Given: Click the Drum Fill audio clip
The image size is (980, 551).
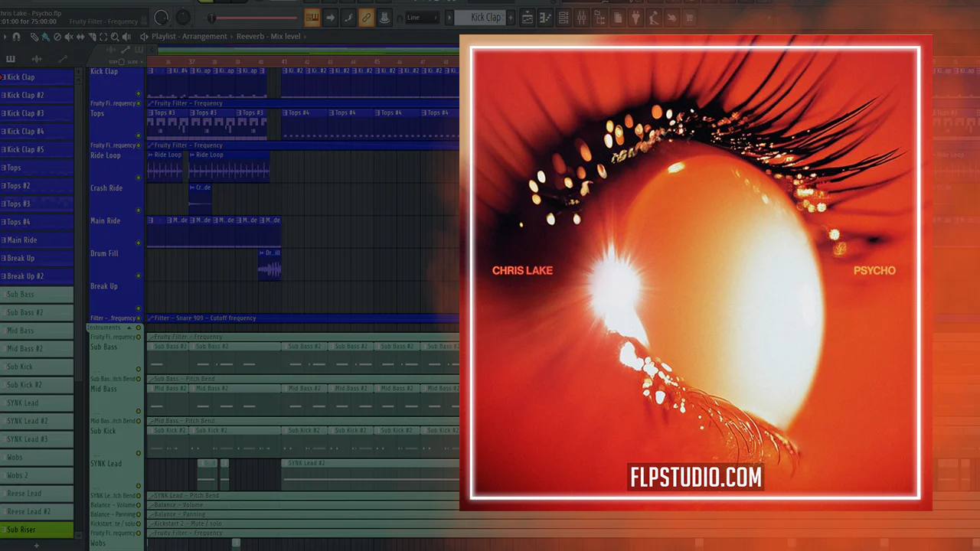Looking at the screenshot, I should [269, 264].
